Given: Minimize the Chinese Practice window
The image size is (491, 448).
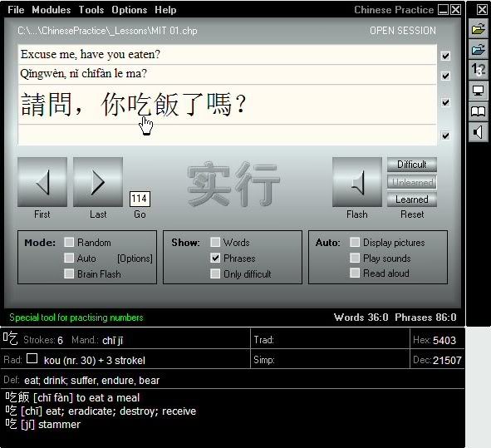Looking at the screenshot, I should (444, 10).
